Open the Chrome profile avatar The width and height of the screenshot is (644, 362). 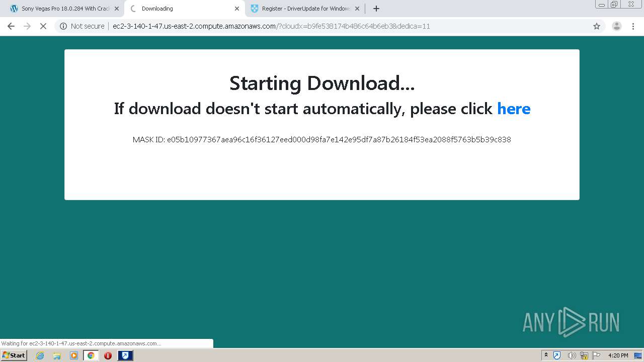(x=617, y=26)
